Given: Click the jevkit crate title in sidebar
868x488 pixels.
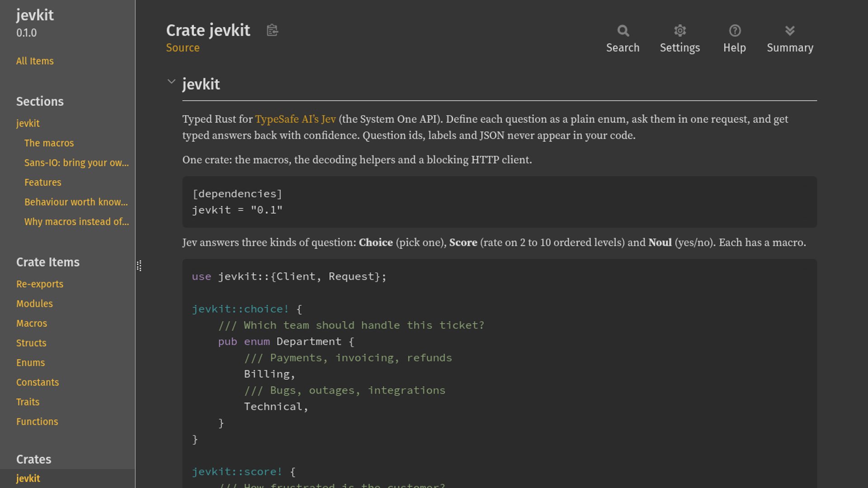Looking at the screenshot, I should coord(35,15).
